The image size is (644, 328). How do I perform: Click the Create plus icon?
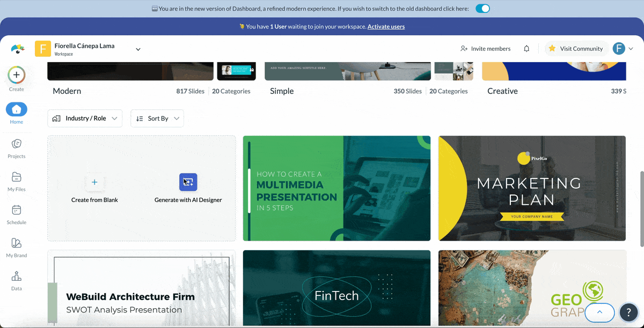pyautogui.click(x=16, y=76)
